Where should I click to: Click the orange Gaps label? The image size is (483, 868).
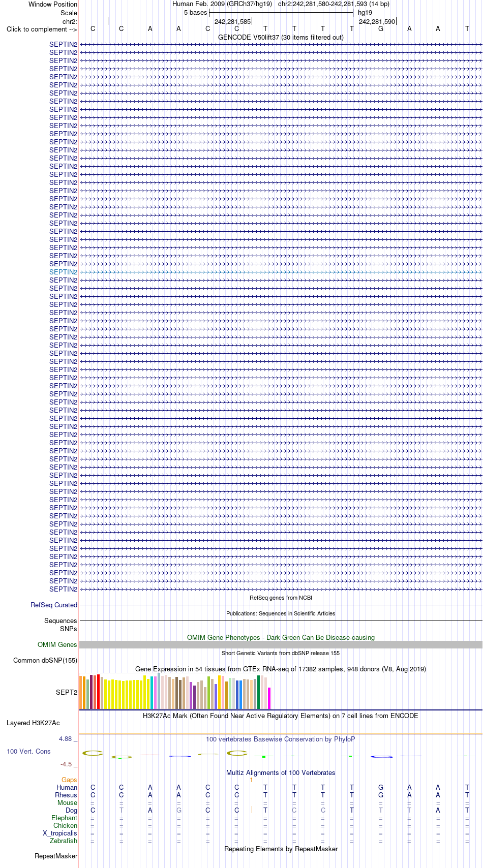[x=69, y=780]
